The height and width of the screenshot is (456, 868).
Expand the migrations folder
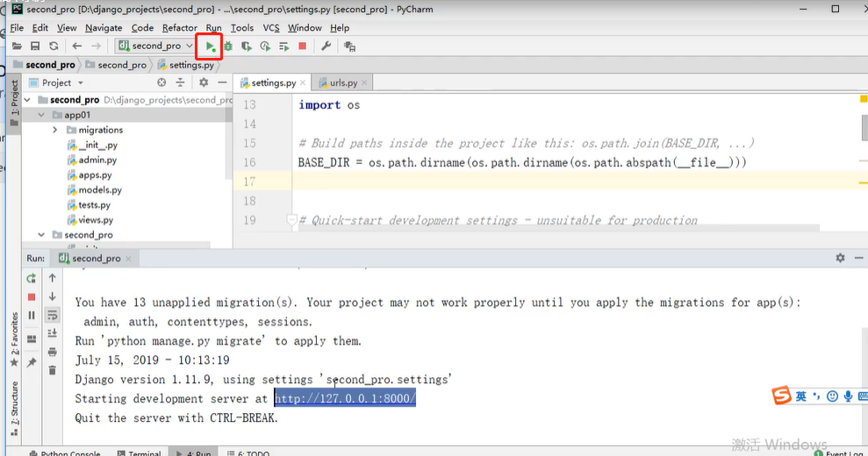click(54, 130)
